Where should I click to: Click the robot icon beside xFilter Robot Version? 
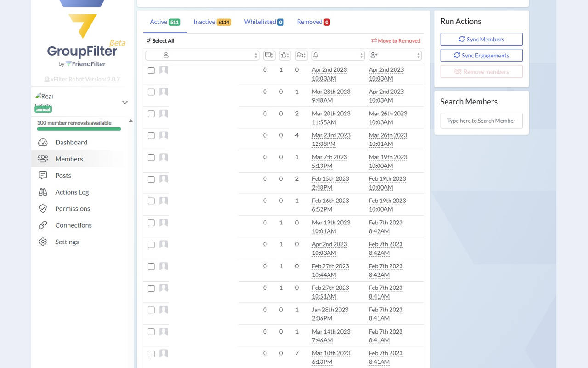point(47,79)
